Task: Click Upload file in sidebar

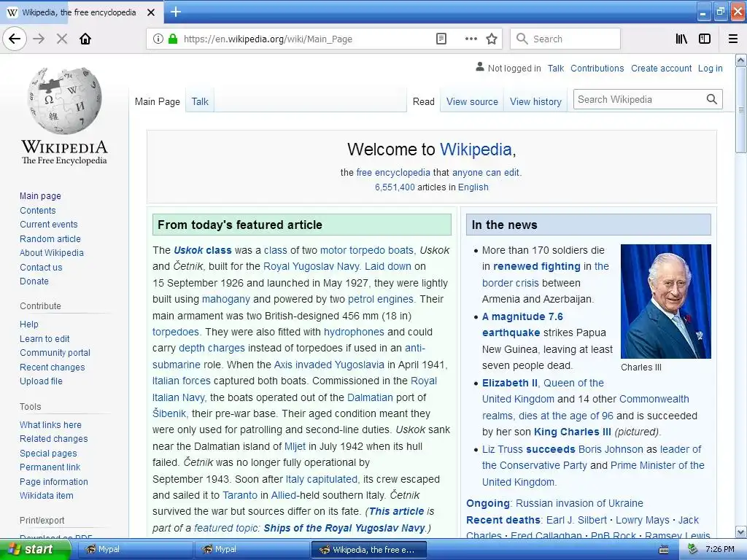Action: coord(41,381)
